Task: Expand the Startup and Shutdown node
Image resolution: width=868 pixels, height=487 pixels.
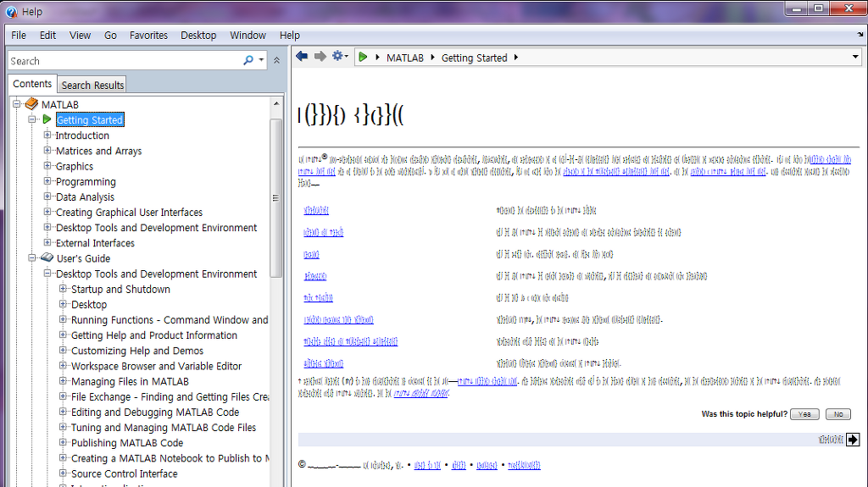Action: 63,289
